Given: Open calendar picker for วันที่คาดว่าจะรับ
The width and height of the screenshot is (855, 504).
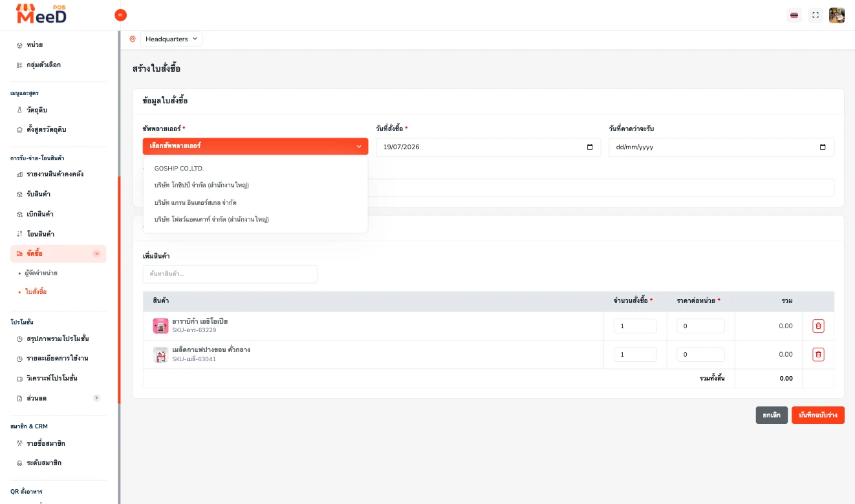Looking at the screenshot, I should coord(823,147).
